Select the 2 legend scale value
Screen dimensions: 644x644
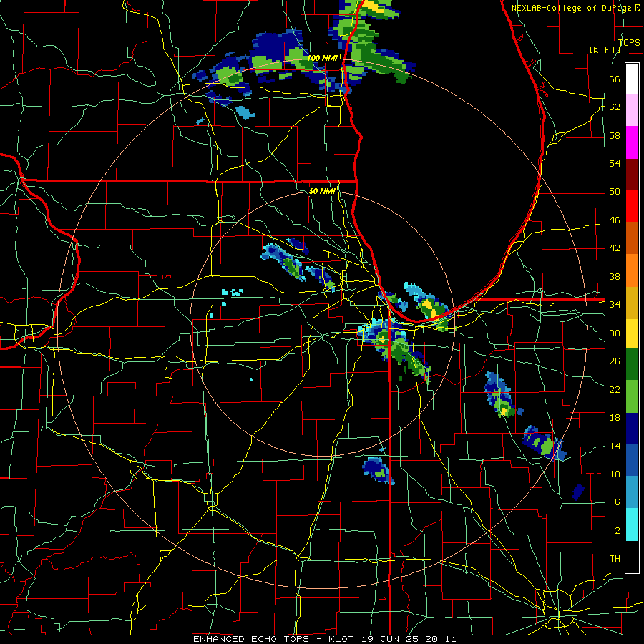(x=618, y=531)
